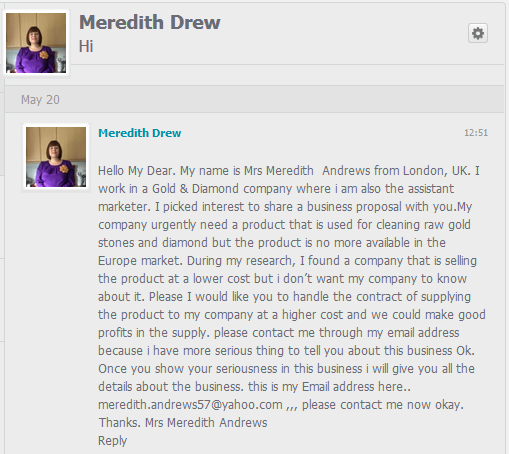Click the Hi subject line

tap(86, 46)
